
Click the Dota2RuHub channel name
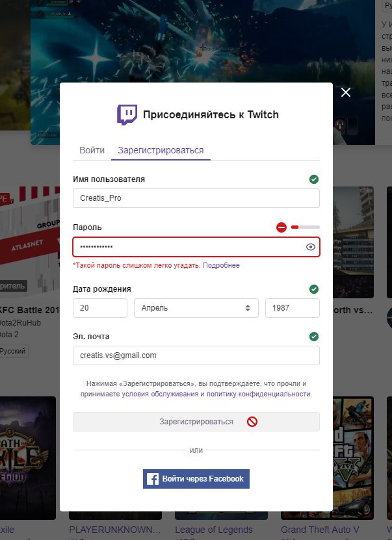20,323
